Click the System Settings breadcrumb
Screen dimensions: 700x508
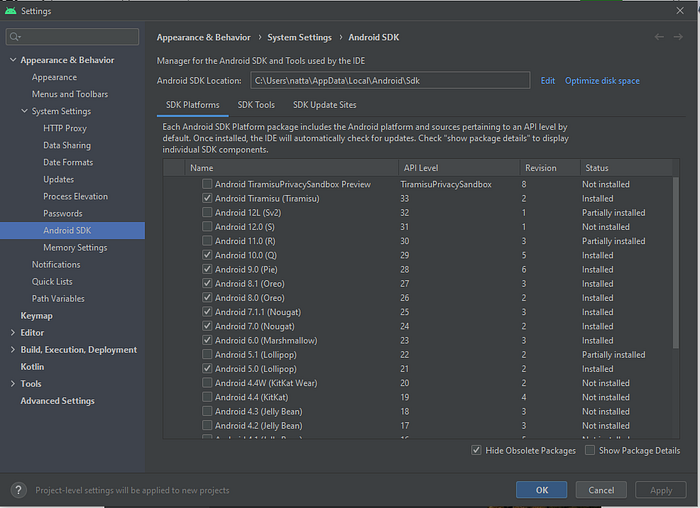(300, 37)
